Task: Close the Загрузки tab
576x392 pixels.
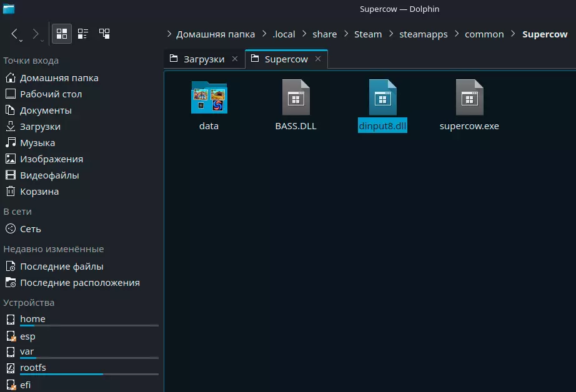Action: (x=235, y=59)
